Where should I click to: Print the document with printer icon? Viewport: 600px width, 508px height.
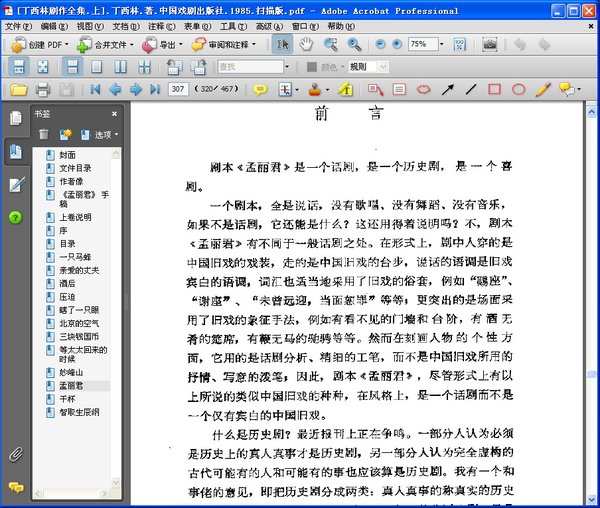pyautogui.click(x=42, y=89)
